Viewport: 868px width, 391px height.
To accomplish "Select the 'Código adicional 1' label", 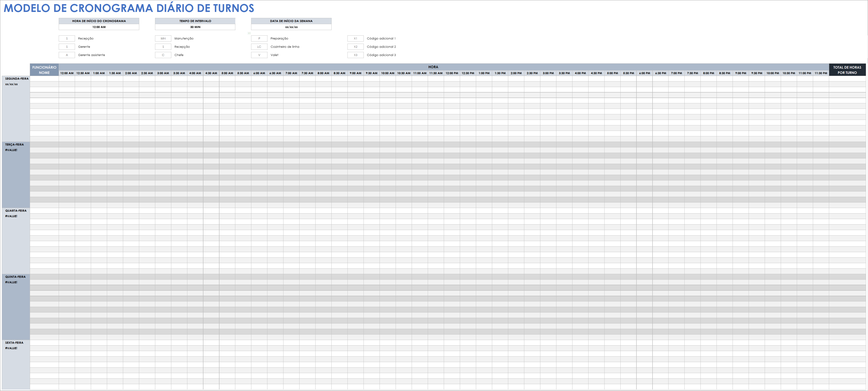I will (x=381, y=39).
